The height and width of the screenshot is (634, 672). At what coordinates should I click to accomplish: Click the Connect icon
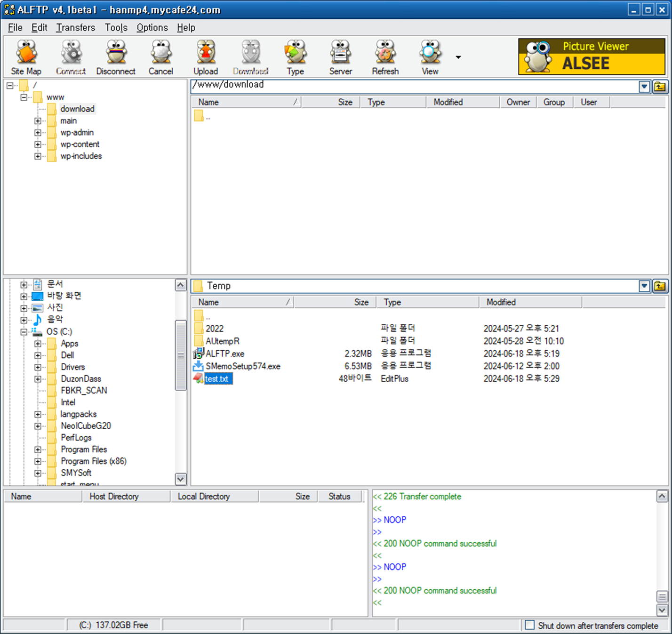[x=71, y=56]
